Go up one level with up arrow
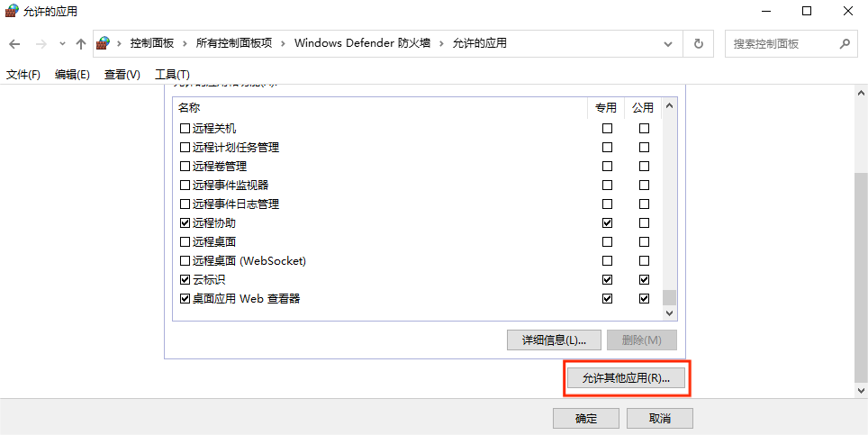Viewport: 868px width, 435px height. (x=81, y=44)
